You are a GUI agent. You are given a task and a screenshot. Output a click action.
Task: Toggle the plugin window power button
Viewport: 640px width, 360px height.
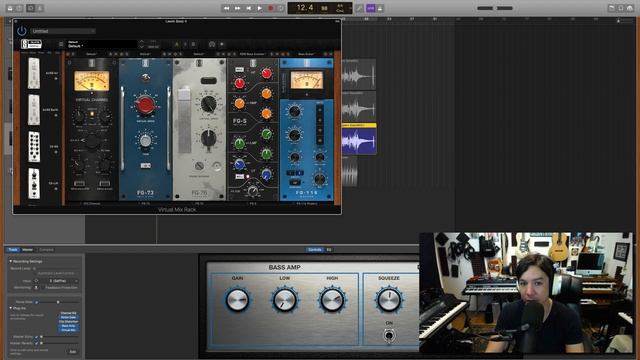(22, 31)
